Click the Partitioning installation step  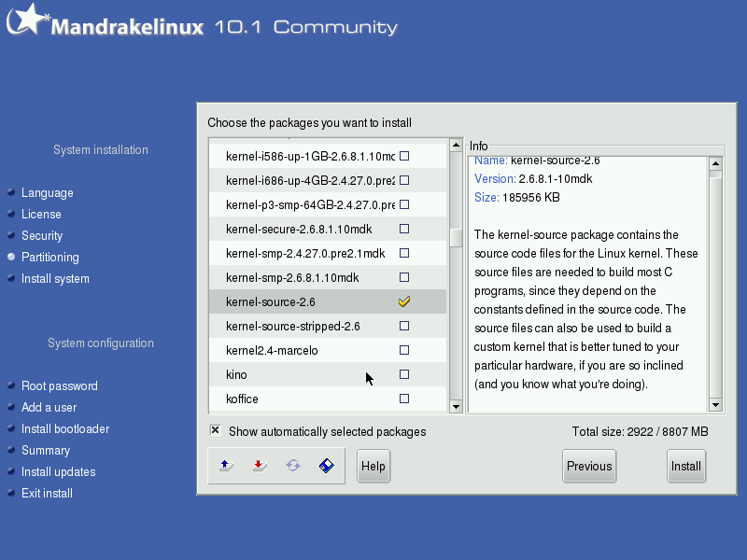tap(50, 258)
